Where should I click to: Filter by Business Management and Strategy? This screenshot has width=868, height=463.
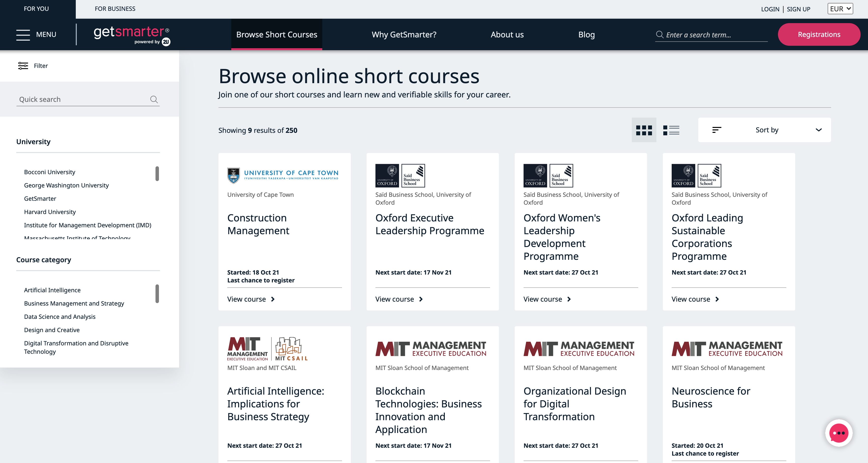pyautogui.click(x=74, y=304)
